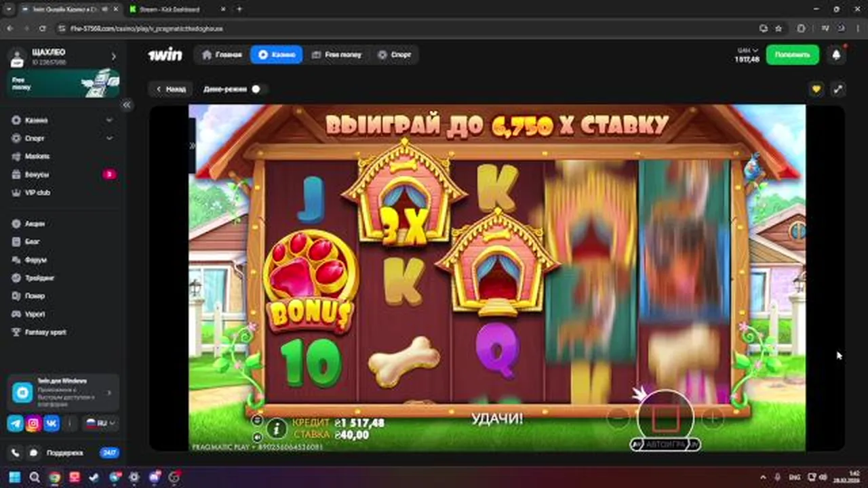Open Форум in the sidebar

coord(63,260)
